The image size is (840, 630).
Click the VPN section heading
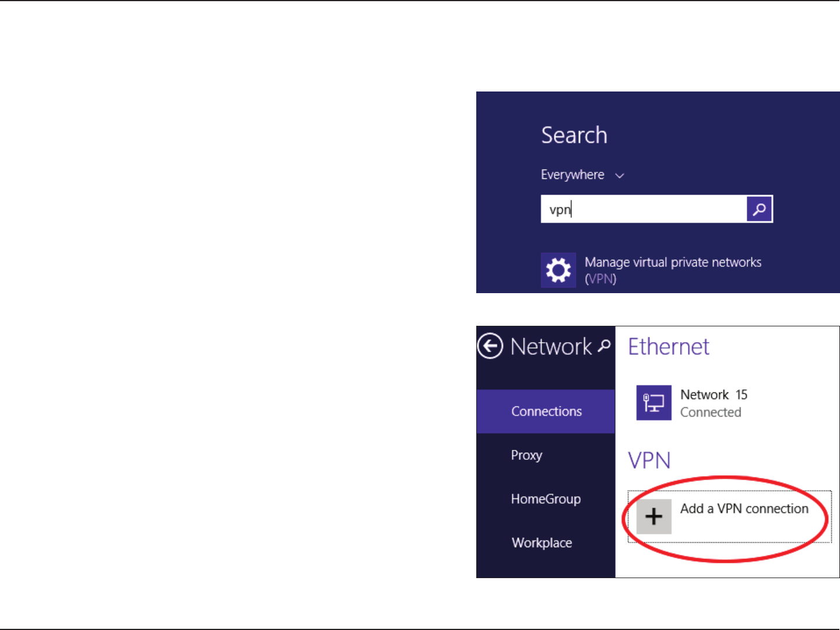[x=649, y=460]
